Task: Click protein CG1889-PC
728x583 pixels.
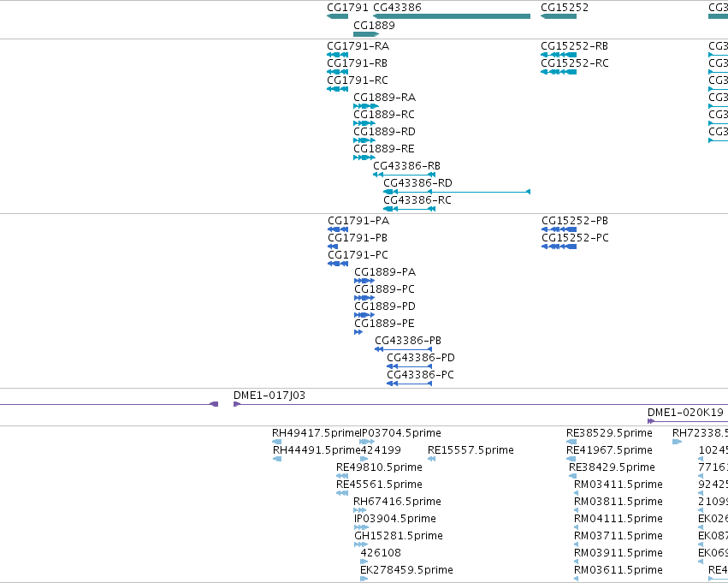Action: pyautogui.click(x=384, y=289)
